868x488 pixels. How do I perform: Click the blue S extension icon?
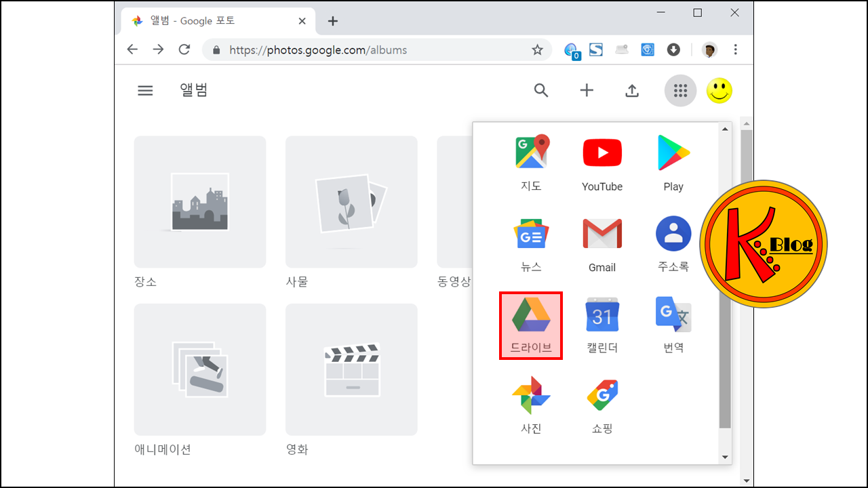596,49
